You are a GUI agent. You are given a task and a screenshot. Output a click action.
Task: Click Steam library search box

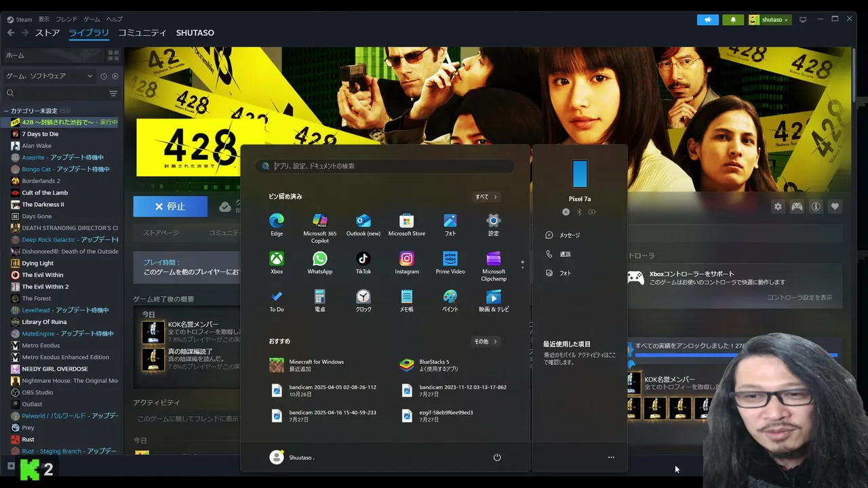click(x=54, y=94)
